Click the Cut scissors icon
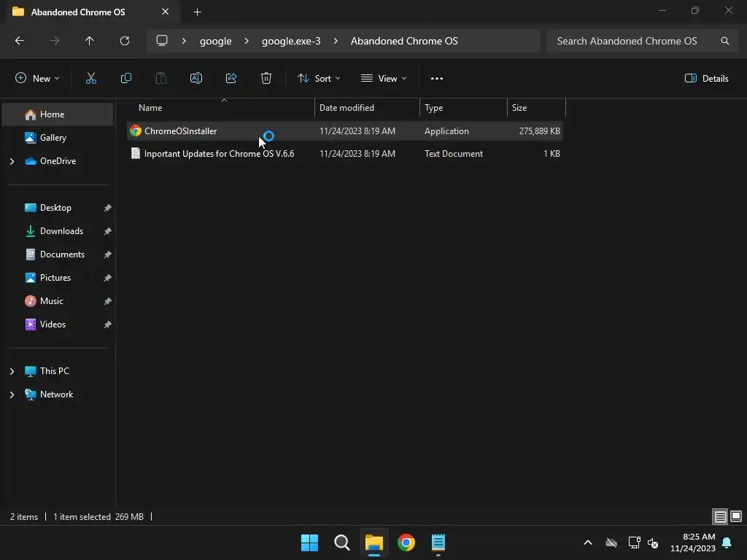747x560 pixels. coord(91,79)
